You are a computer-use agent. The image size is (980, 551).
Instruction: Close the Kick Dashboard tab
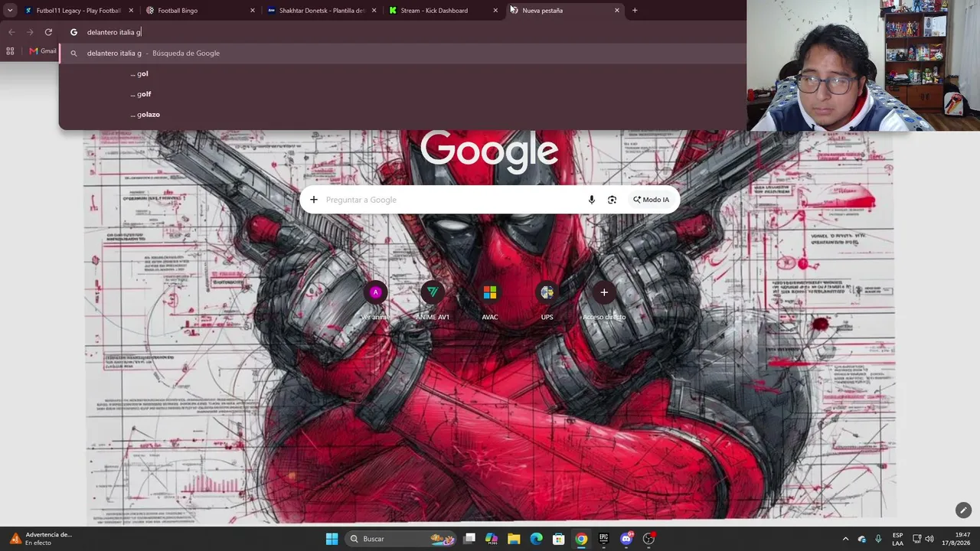[495, 11]
